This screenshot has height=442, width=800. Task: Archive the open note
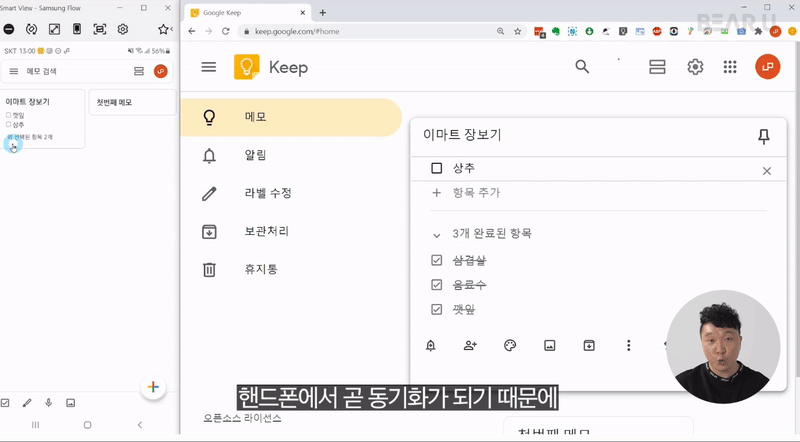[589, 346]
